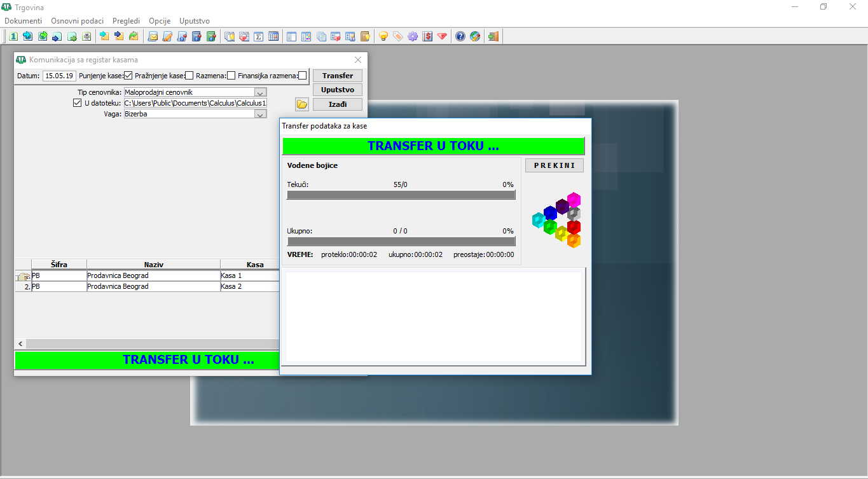The height and width of the screenshot is (479, 868).
Task: Toggle the U datoteku checkbox
Action: (78, 103)
